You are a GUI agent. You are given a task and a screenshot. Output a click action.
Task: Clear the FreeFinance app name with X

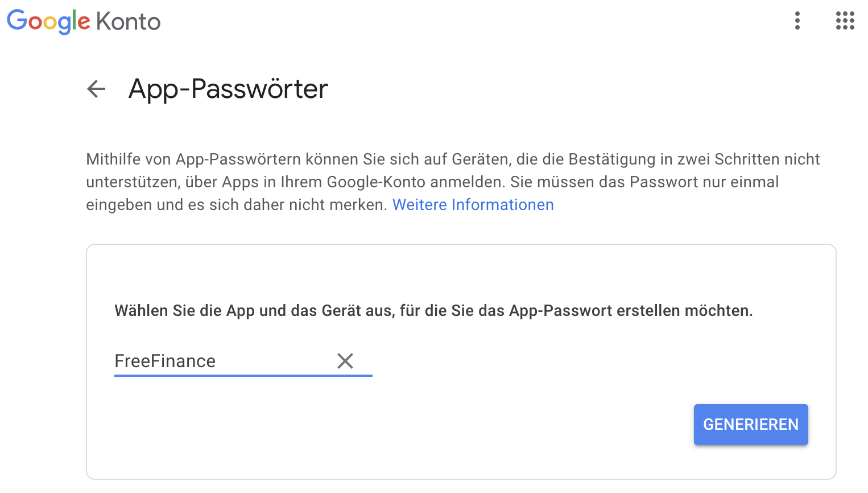[x=345, y=361]
